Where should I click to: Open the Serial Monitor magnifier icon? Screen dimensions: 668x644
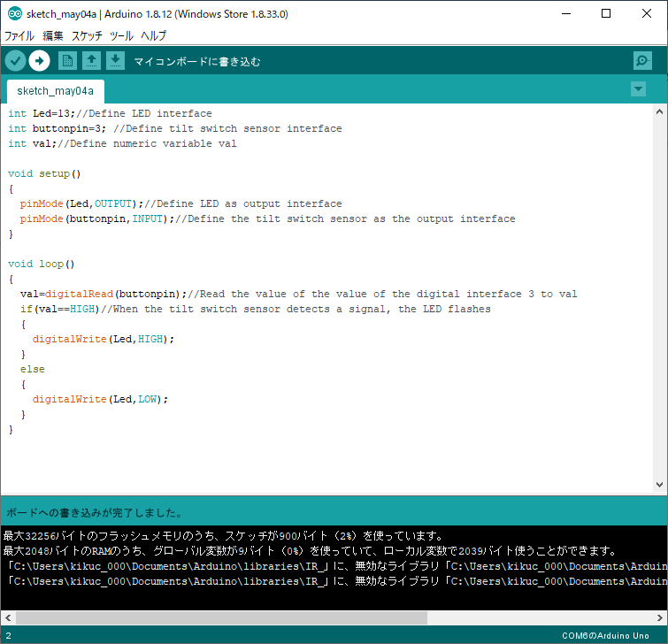pyautogui.click(x=642, y=60)
